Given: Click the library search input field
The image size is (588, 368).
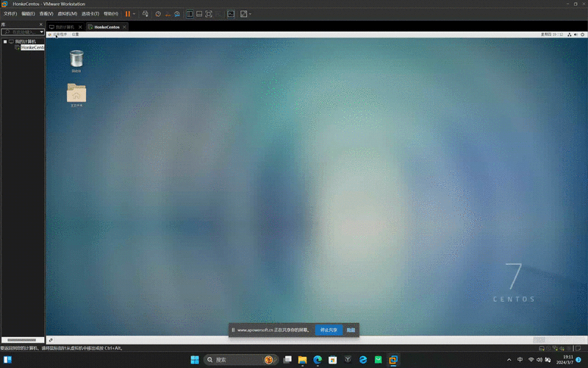Looking at the screenshot, I should click(x=22, y=32).
